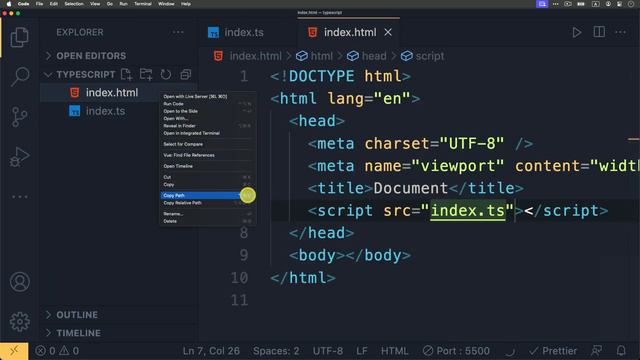Screen dimensions: 640x360
Task: Click the Prettier status bar item
Action: coord(553,351)
